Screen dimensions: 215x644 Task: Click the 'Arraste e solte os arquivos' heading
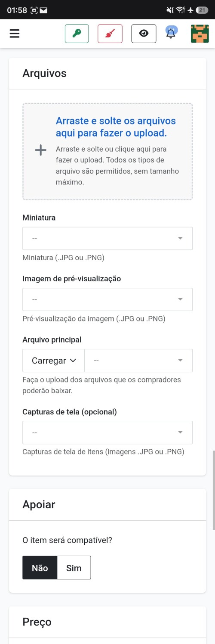point(116,127)
